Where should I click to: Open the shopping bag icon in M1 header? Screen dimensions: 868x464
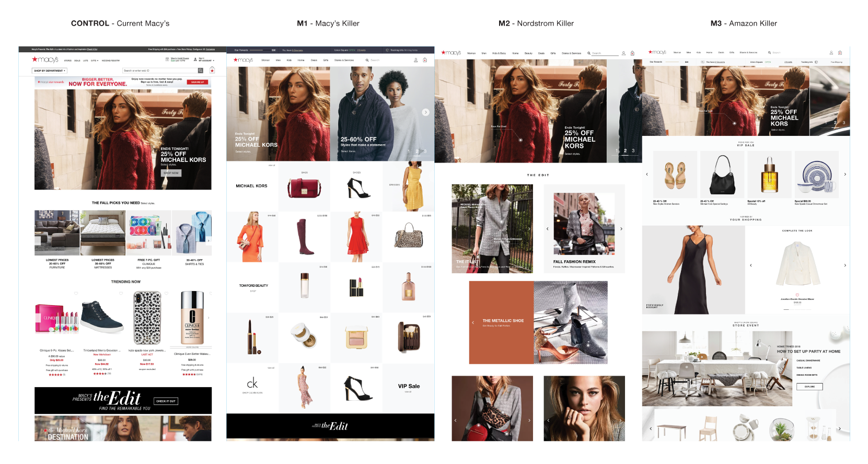(425, 60)
